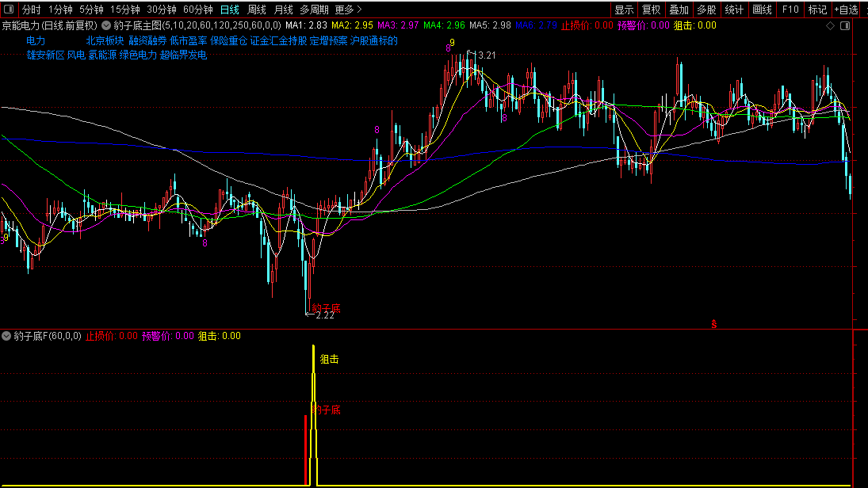
Task: Open the 统计 statistics tool
Action: (735, 10)
